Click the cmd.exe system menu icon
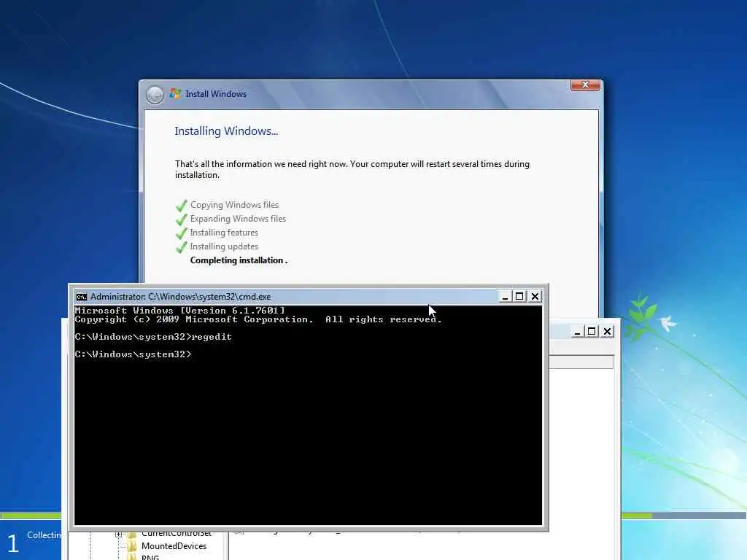This screenshot has height=560, width=747. 82,297
